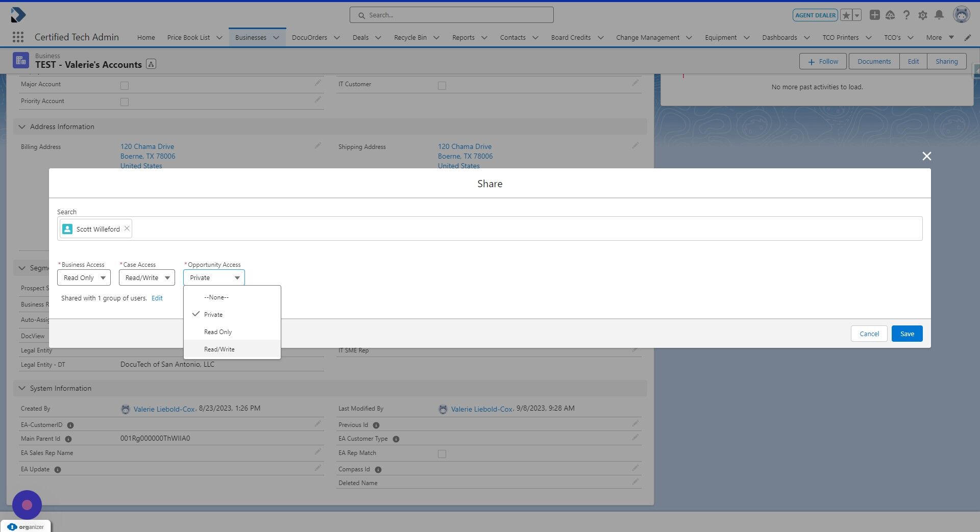Toggle the EA Rep Match checkbox
The image size is (980, 532).
442,453
